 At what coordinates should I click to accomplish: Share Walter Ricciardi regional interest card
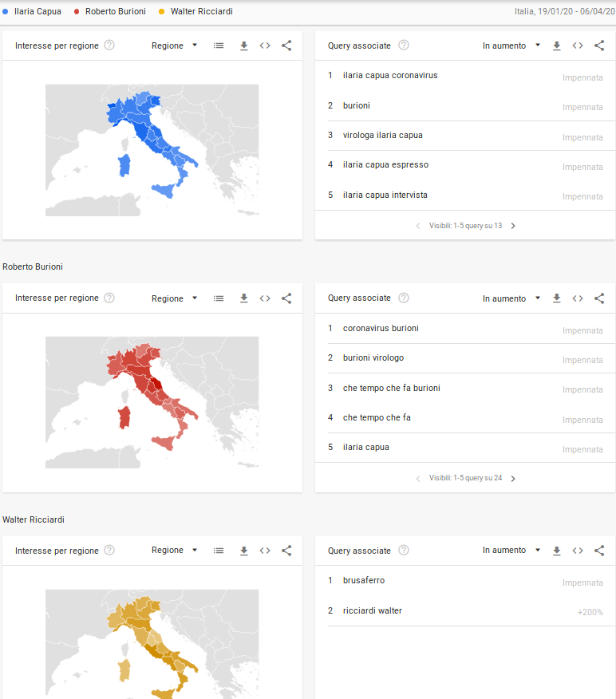click(x=286, y=551)
